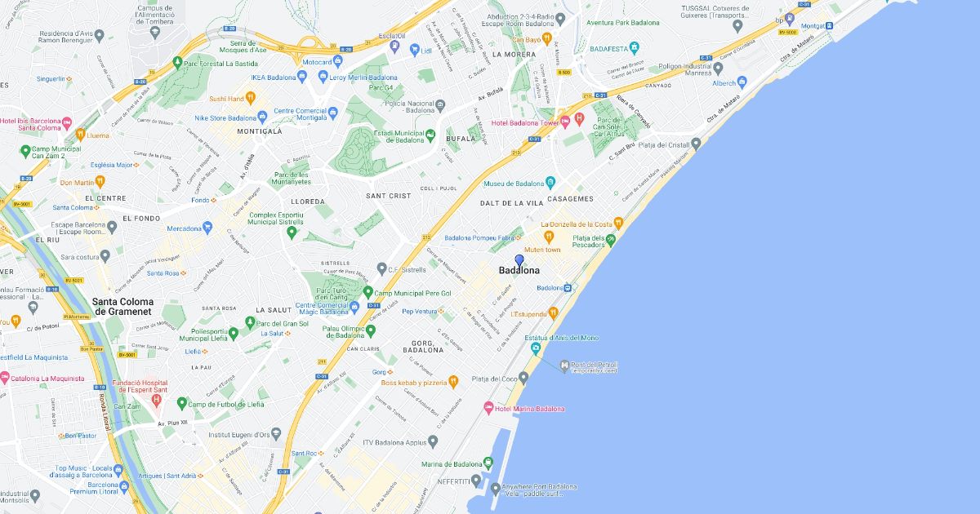Image resolution: width=980 pixels, height=514 pixels.
Task: Open the Platja del Coco marker
Action: [523, 378]
